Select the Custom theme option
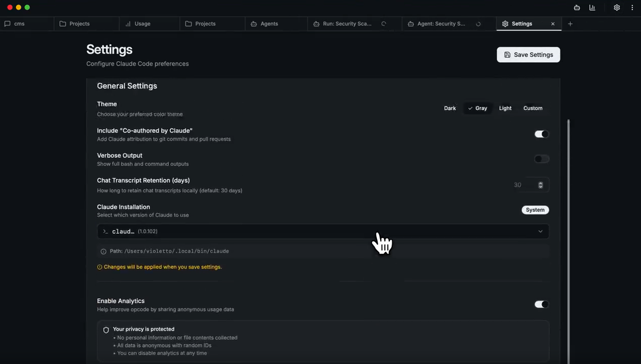Screen dimensions: 641x364 click(x=533, y=108)
